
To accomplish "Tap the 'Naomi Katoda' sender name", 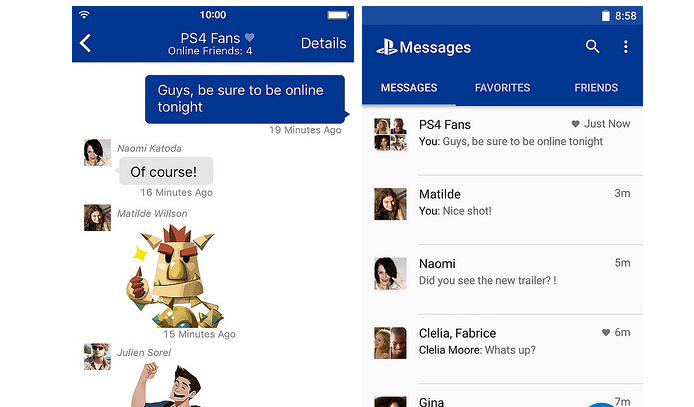I will (149, 148).
